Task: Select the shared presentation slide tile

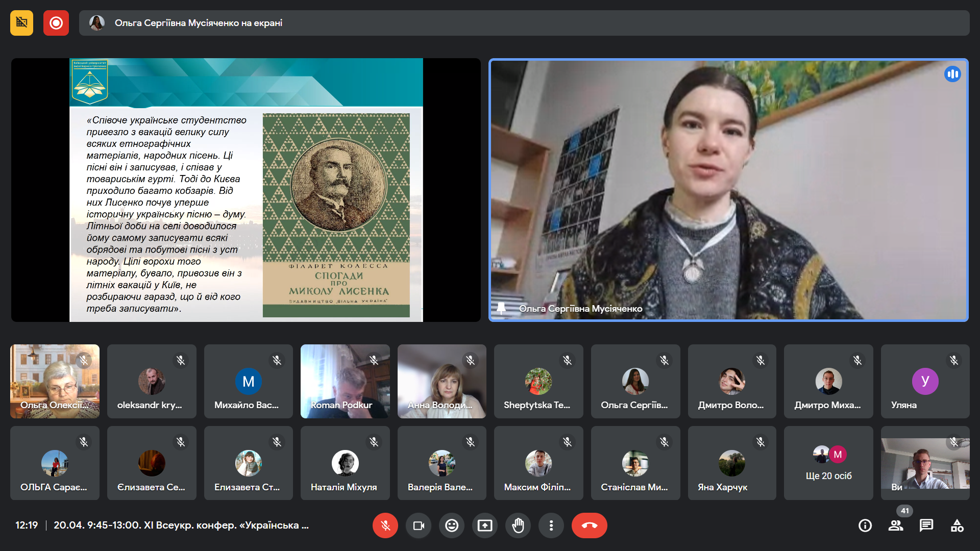Action: click(246, 190)
